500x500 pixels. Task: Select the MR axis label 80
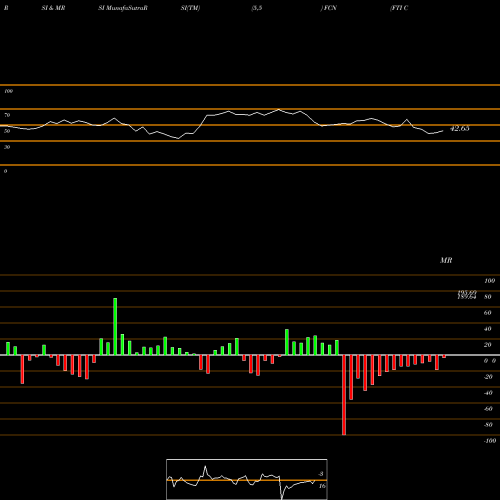click(488, 297)
